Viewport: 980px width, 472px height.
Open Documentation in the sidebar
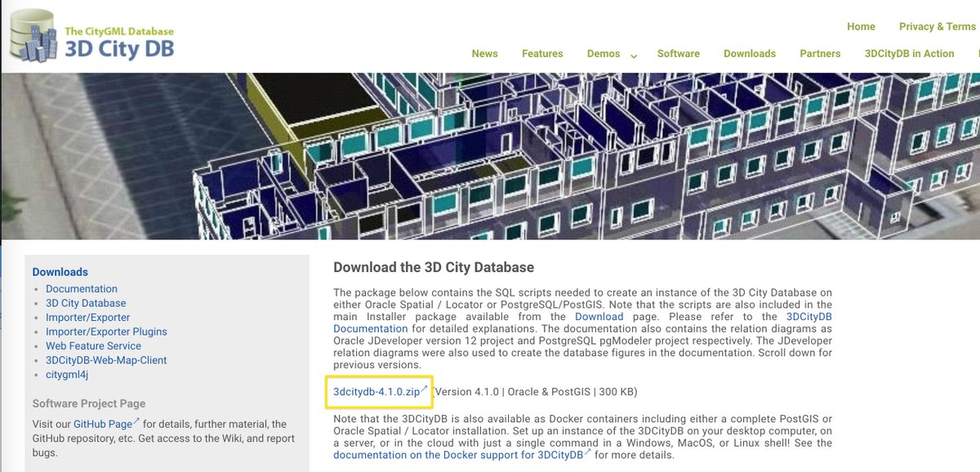pos(82,289)
